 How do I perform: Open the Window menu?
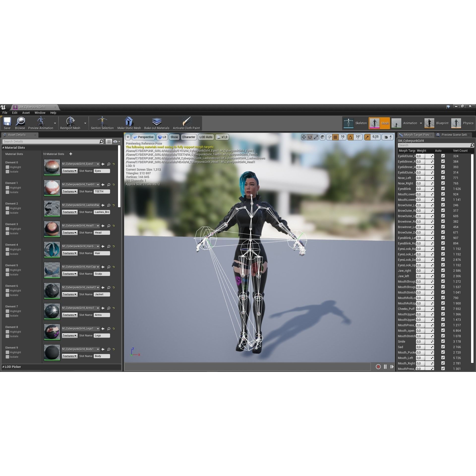click(40, 113)
